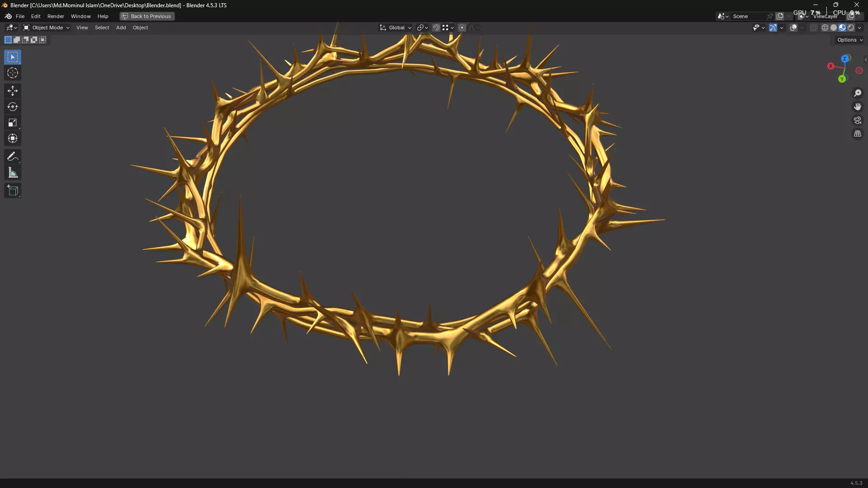Activate the Measure ruler tool
This screenshot has width=868, height=488.
click(x=13, y=172)
